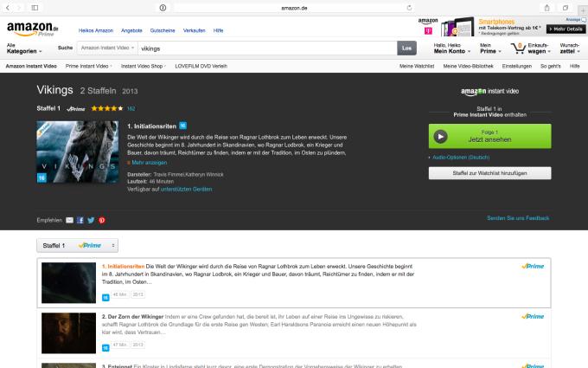Image resolution: width=588 pixels, height=368 pixels.
Task: Open the Amazon Instant Video search category dropdown
Action: [107, 48]
